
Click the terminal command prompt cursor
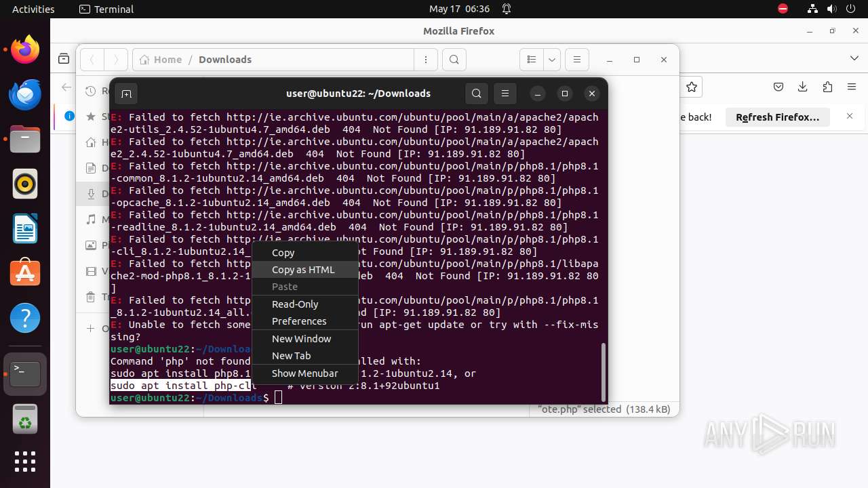coord(278,398)
